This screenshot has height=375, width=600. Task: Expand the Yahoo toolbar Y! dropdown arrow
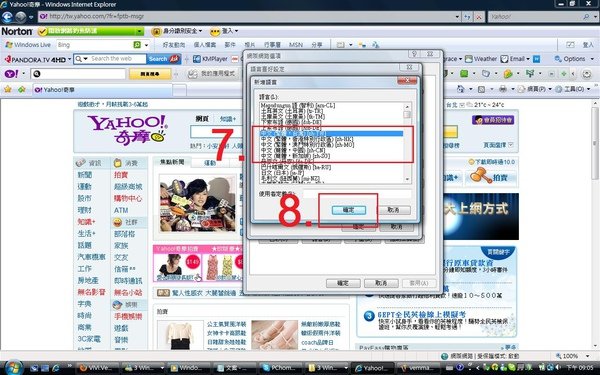pos(23,73)
